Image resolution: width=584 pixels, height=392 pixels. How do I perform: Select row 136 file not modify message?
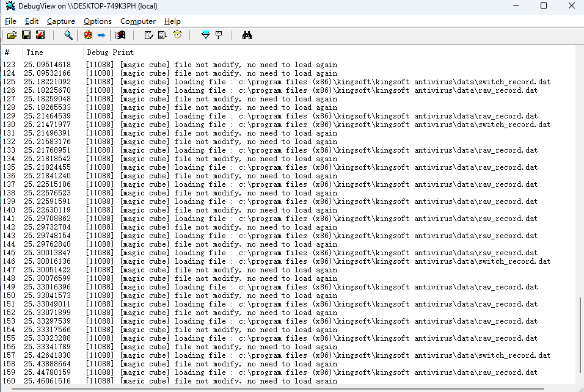click(289, 176)
